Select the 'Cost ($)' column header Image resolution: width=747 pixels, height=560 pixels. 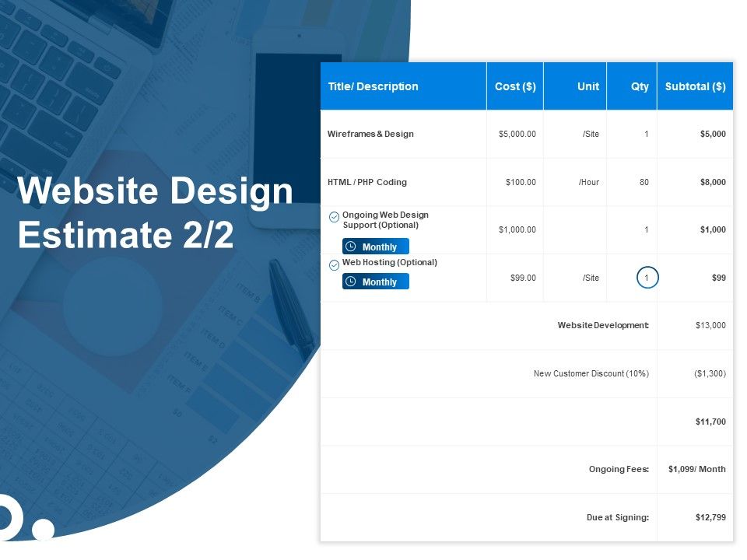point(515,86)
